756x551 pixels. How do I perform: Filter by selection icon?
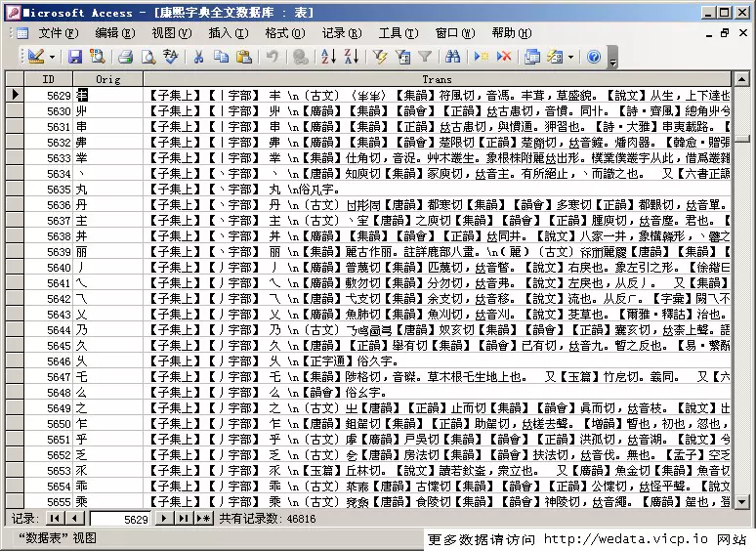(379, 57)
